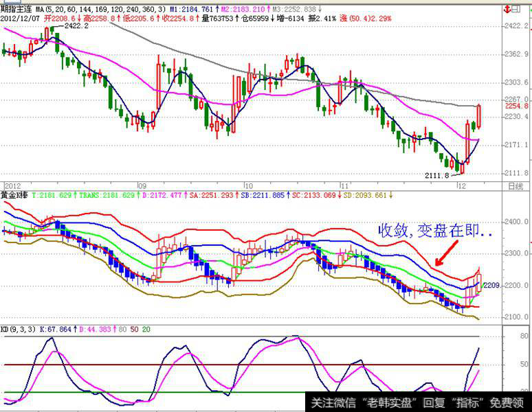Click the 11 month marker on the time axis
This screenshot has height=412, width=532.
[345, 186]
